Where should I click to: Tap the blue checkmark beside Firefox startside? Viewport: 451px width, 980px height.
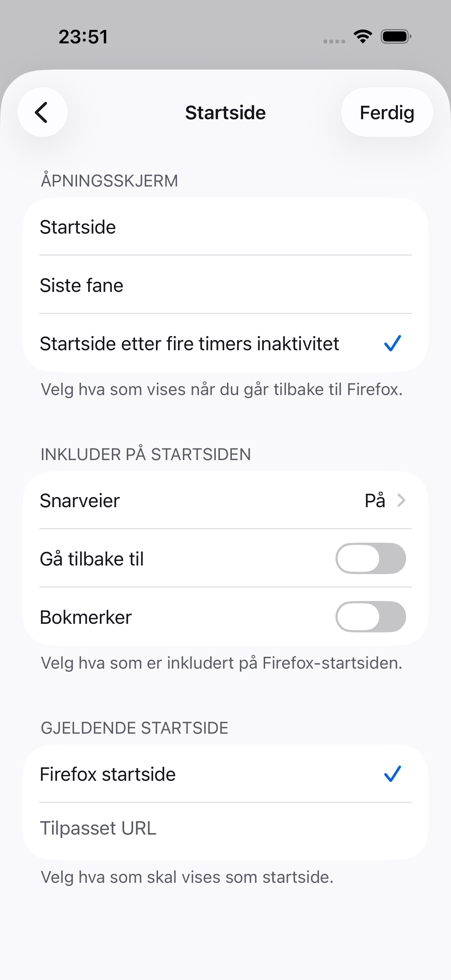click(x=392, y=774)
